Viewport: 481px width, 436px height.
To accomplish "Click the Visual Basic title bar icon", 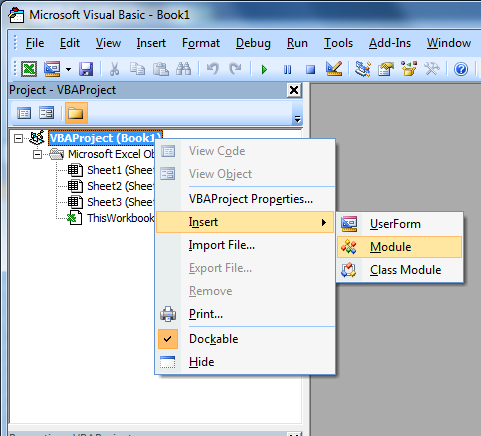I will click(16, 15).
